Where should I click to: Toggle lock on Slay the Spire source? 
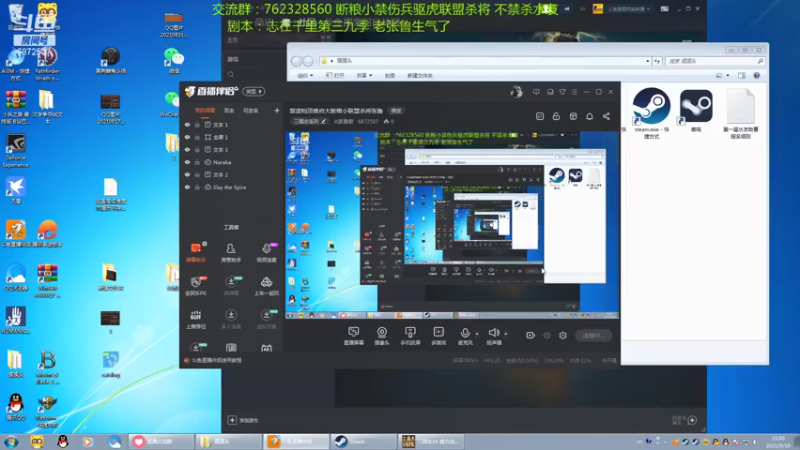197,187
